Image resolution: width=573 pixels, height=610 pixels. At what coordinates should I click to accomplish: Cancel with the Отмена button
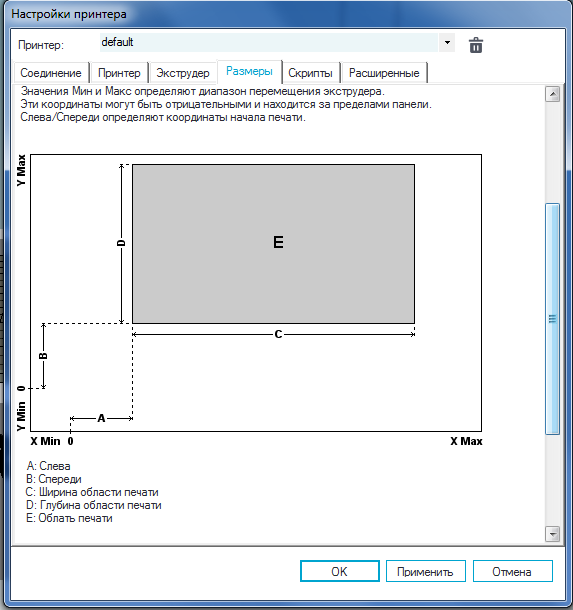(x=512, y=571)
